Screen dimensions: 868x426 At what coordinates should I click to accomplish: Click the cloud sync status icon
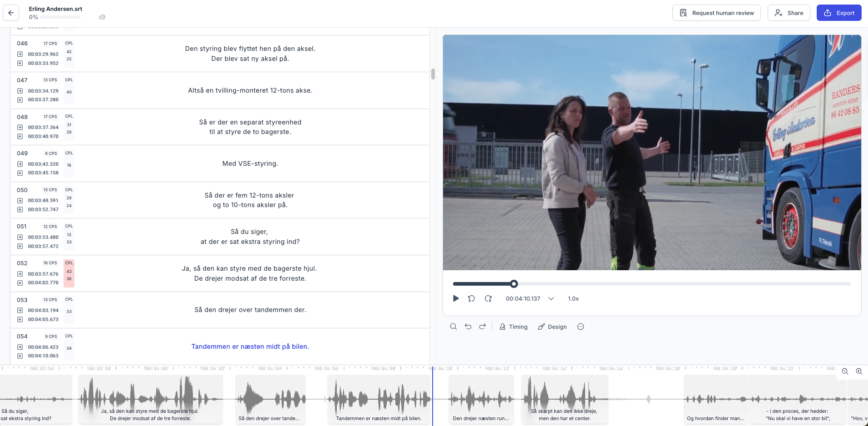(102, 17)
